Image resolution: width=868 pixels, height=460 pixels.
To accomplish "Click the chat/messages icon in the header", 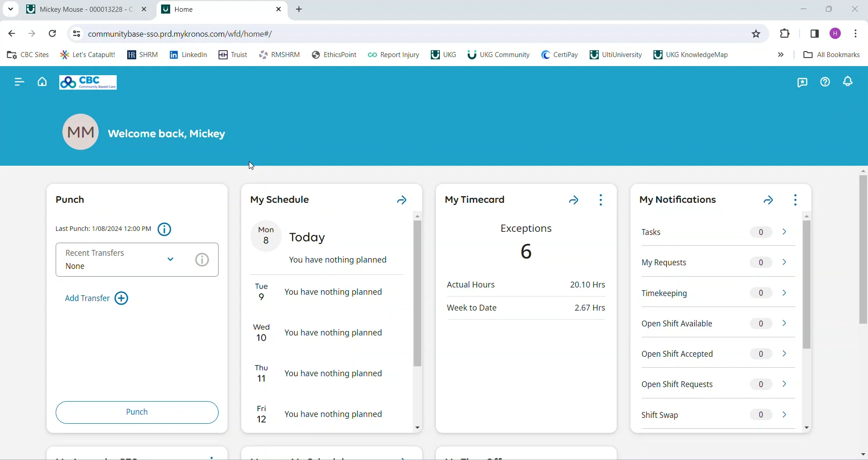I will pos(802,82).
